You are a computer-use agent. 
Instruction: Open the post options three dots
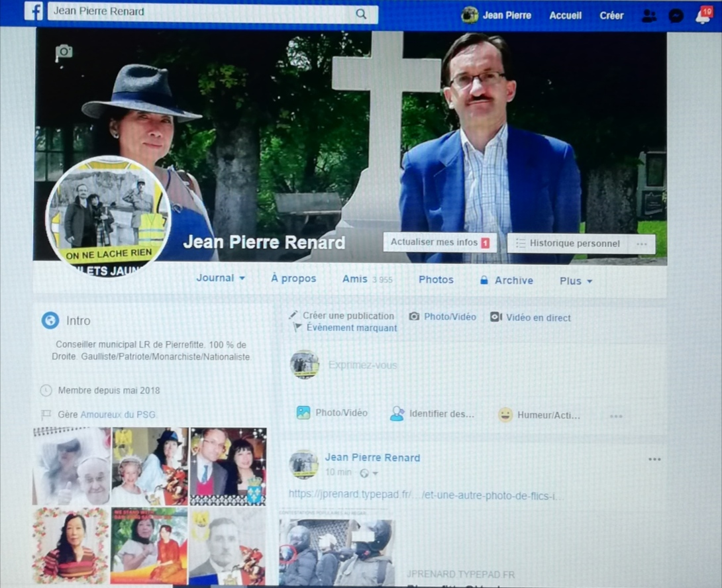[654, 459]
